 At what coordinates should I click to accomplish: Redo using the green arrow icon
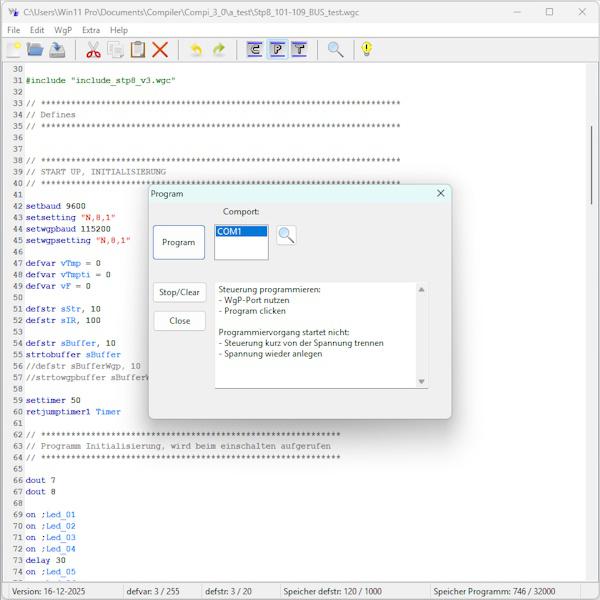click(219, 49)
